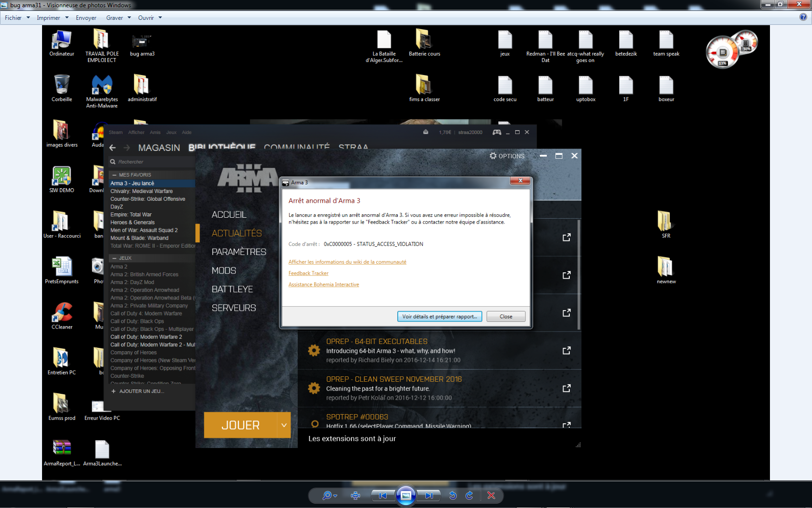Click the films a classer folder icon
Viewport: 812px width, 508px height.
pyautogui.click(x=424, y=89)
